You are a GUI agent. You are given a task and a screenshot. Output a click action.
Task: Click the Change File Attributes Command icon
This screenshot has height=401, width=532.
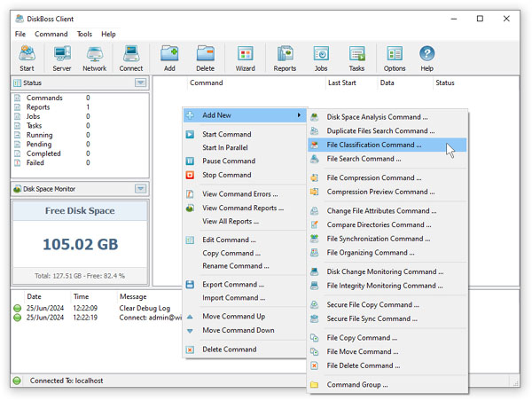coord(315,211)
